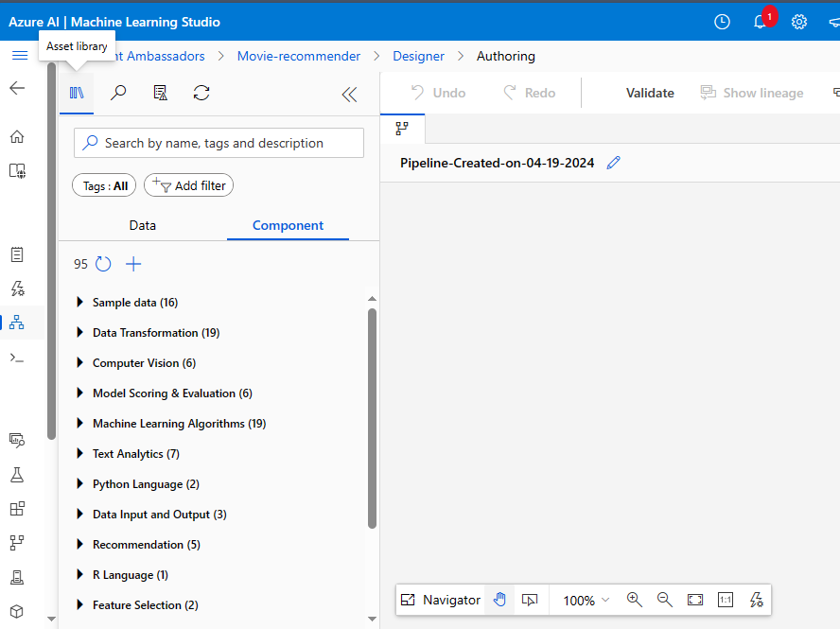The image size is (840, 629).
Task: Open the prompt flow terminal sidebar icon
Action: (17, 358)
